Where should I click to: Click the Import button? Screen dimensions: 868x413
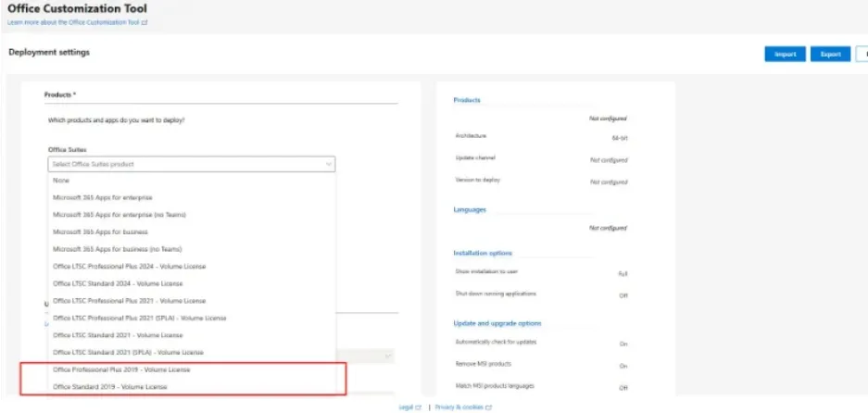click(x=785, y=55)
